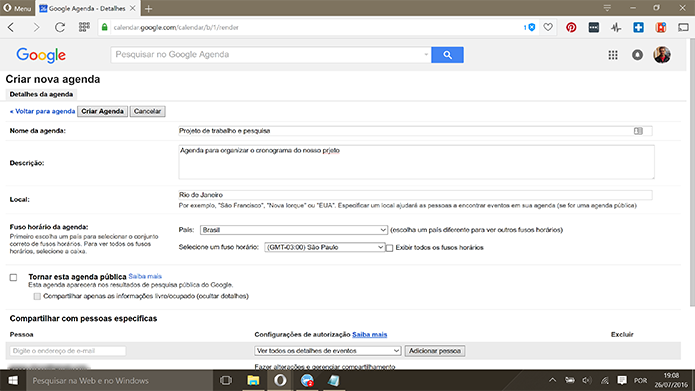
Task: Open the taskbar app with red badge
Action: pos(307,380)
